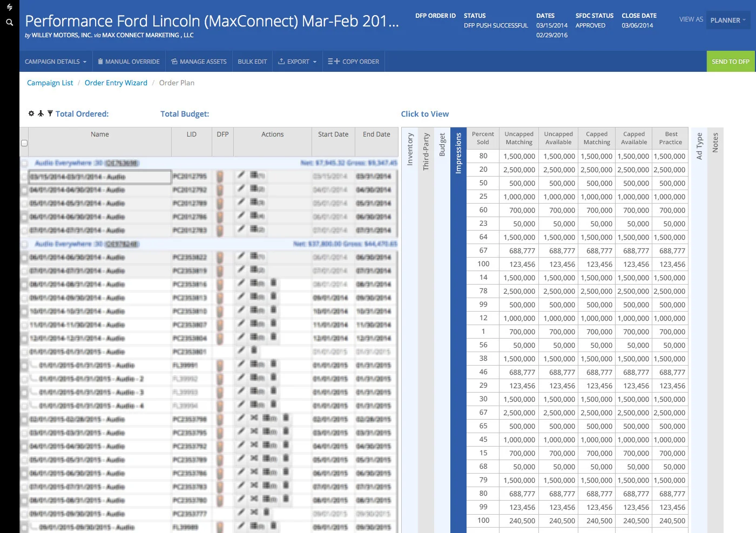Trash icon for 10/01/2014-10/31/2014 Audio row
This screenshot has height=533, width=756.
pyautogui.click(x=273, y=309)
